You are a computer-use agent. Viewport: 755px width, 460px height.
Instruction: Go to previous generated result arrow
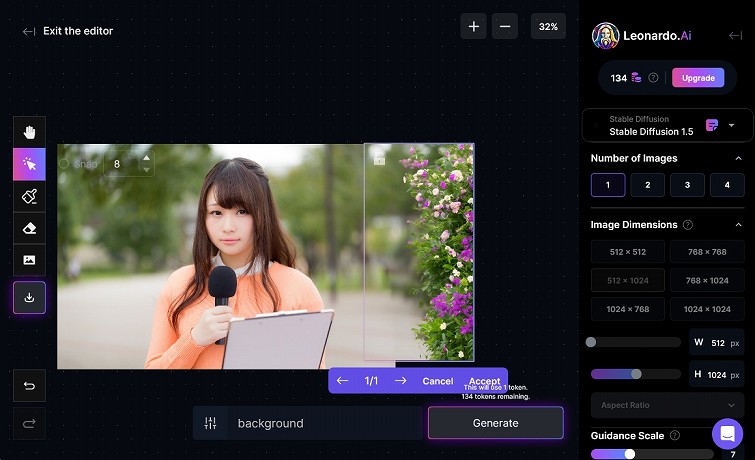coord(342,381)
